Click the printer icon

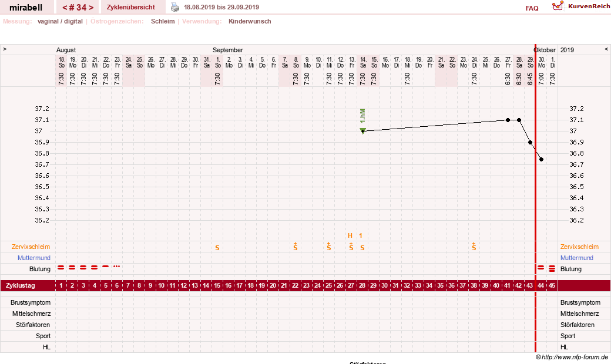click(175, 8)
